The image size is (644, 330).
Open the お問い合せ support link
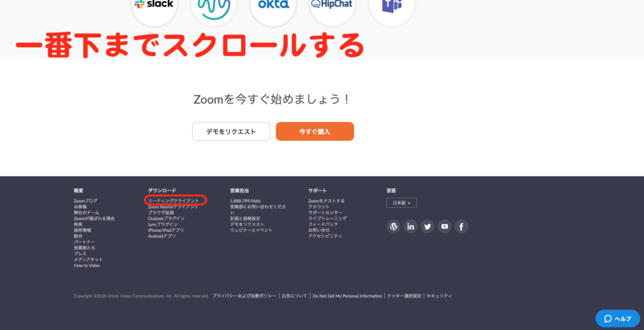[x=319, y=230]
